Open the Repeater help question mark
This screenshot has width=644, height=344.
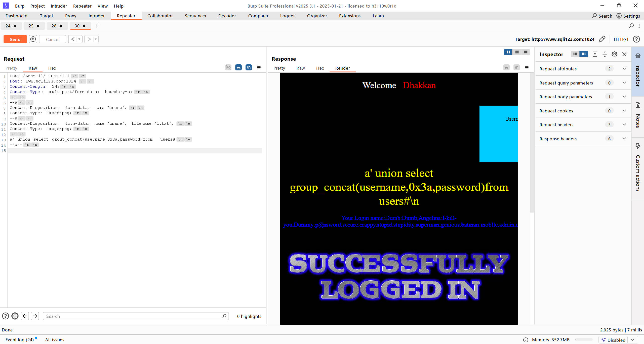click(636, 39)
